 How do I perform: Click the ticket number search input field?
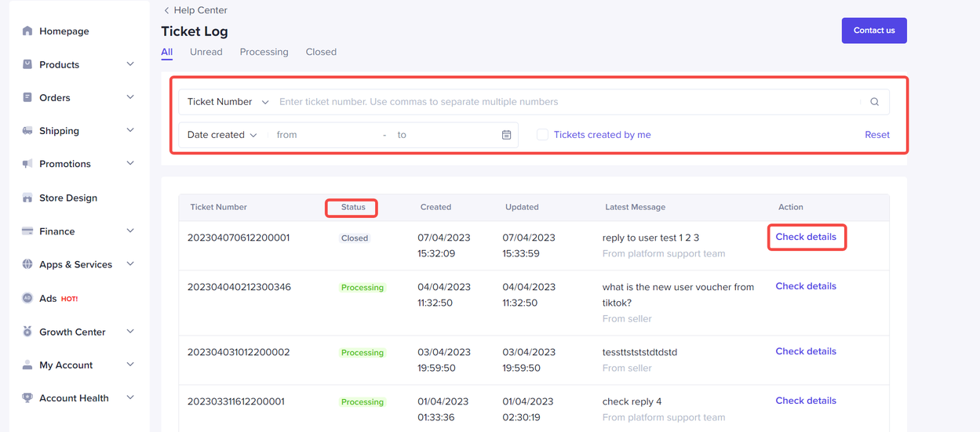click(x=565, y=102)
